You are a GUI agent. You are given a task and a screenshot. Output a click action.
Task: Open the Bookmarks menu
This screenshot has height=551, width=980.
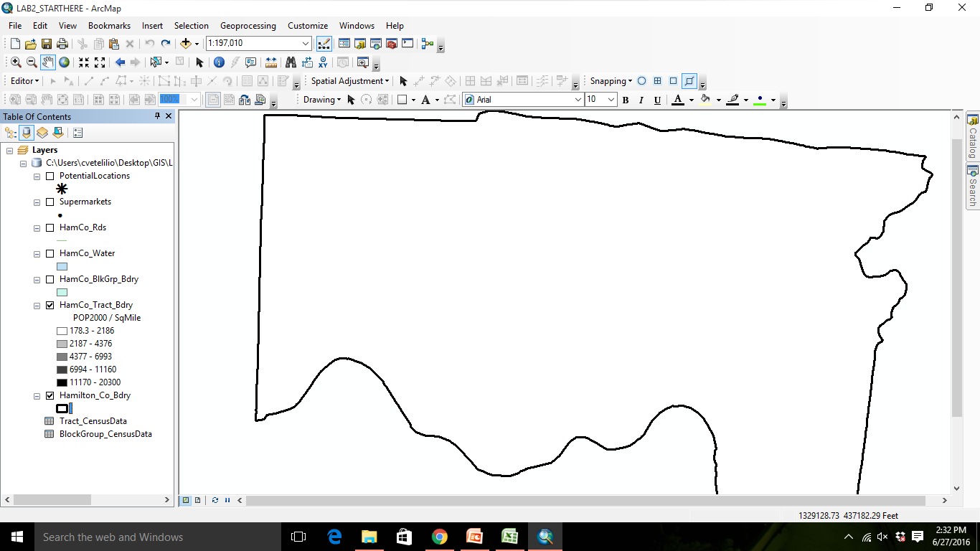coord(109,26)
